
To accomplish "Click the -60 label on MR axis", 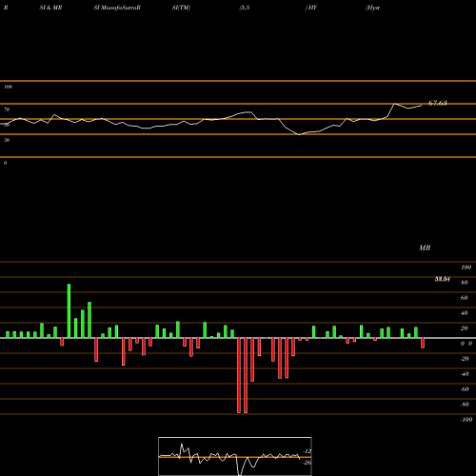I will coord(465,389).
